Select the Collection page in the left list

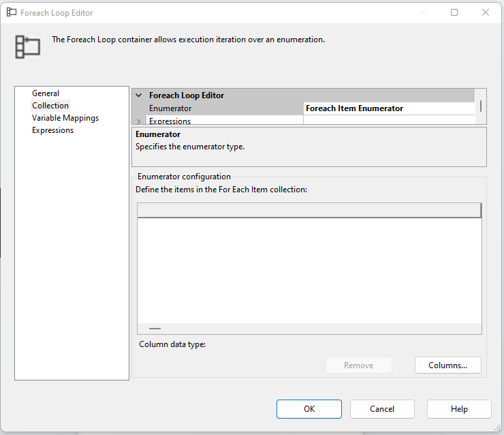pyautogui.click(x=50, y=106)
